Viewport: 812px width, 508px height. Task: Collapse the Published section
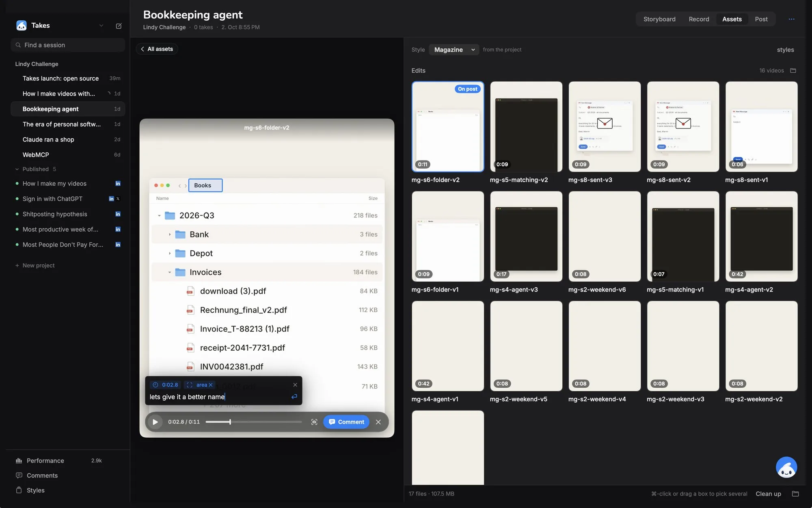pyautogui.click(x=17, y=169)
